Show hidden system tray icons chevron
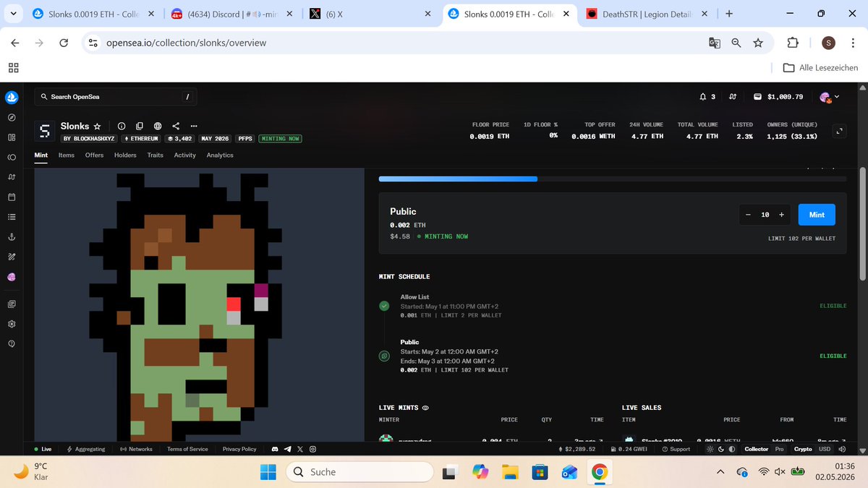This screenshot has height=488, width=868. click(x=720, y=472)
